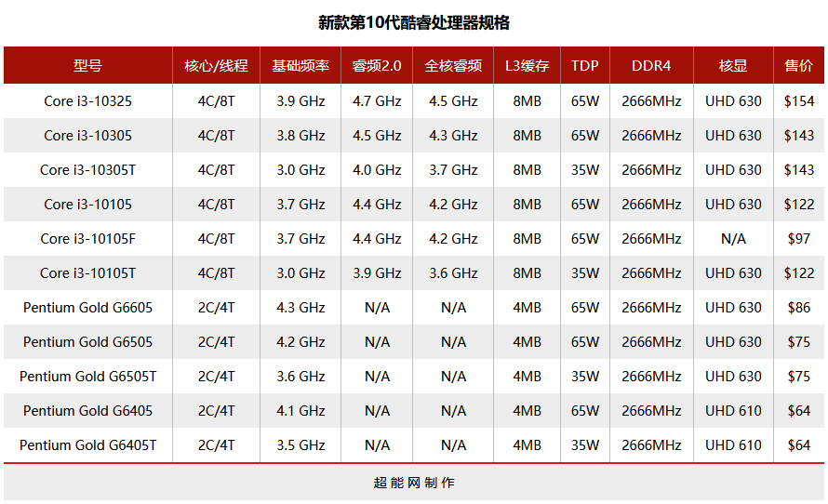Select the Pentium Gold G6405T cell

click(x=87, y=444)
